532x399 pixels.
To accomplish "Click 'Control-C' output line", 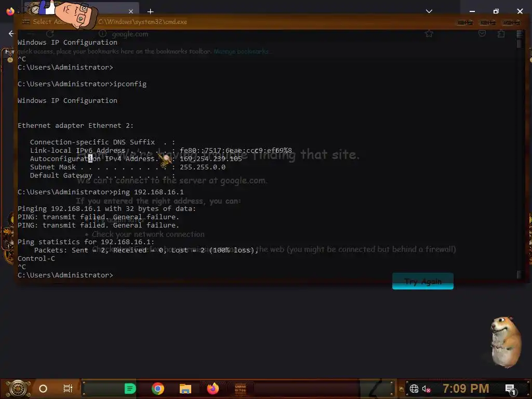I will [36, 259].
